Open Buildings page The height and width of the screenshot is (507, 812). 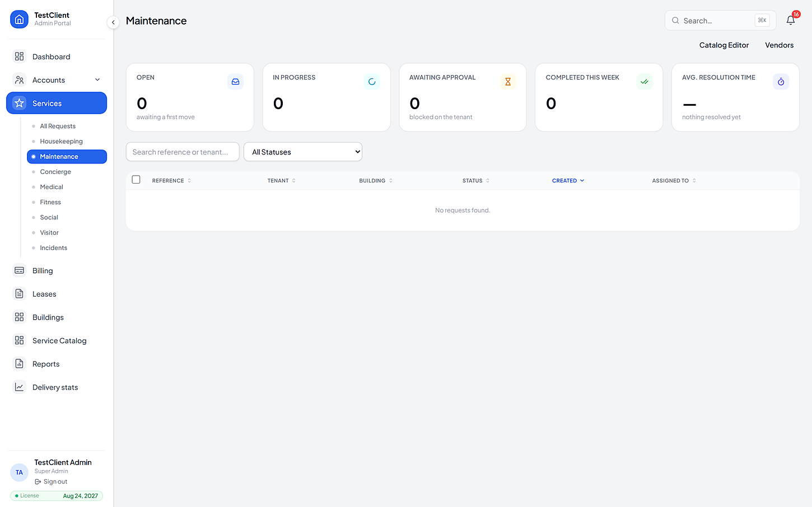click(57, 317)
